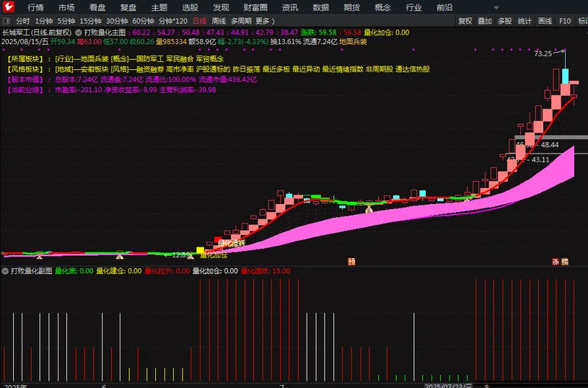Viewport: 588px width, 388px height.
Task: Click the 【所属板块】 info heading
Action: [26, 59]
